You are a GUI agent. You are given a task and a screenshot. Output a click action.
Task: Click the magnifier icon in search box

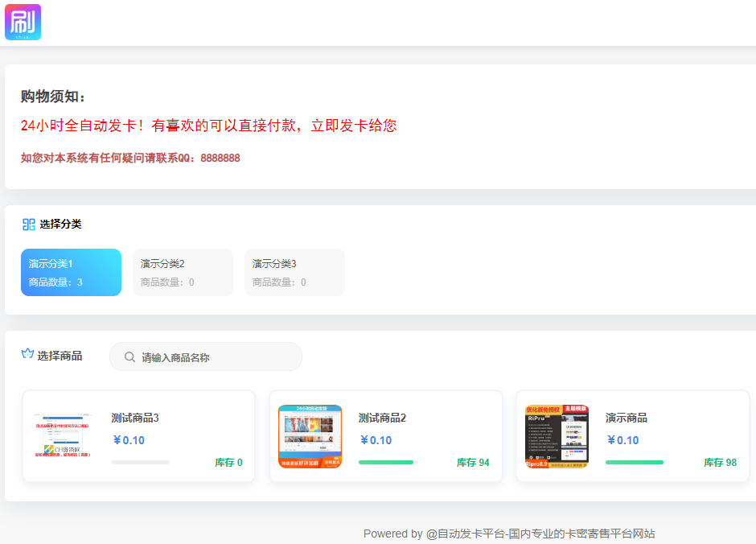129,357
